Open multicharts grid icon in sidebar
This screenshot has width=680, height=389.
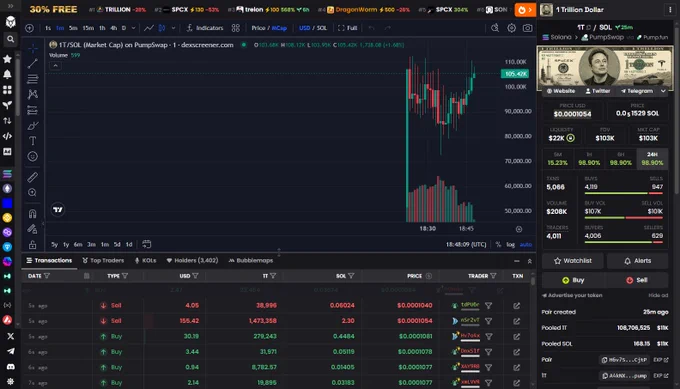(x=7, y=90)
